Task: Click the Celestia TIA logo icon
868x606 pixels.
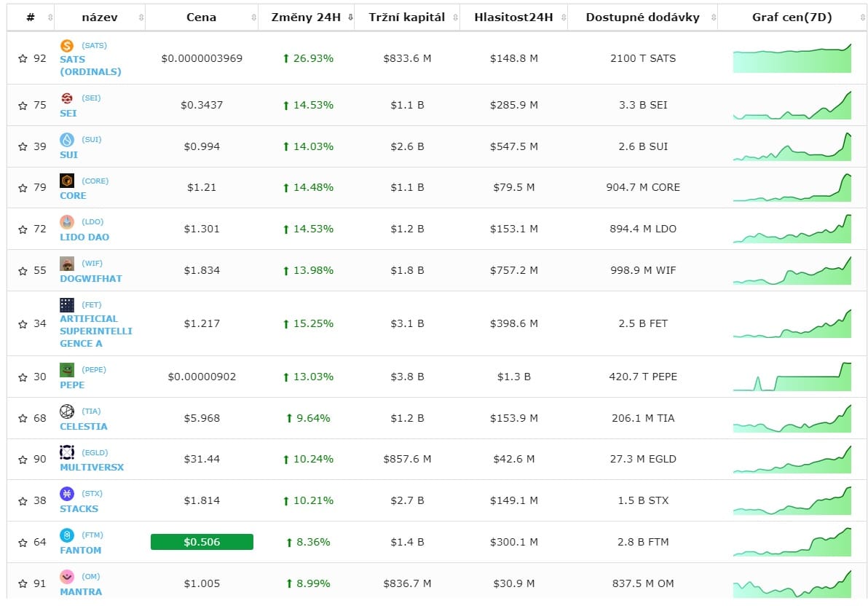Action: click(x=67, y=411)
